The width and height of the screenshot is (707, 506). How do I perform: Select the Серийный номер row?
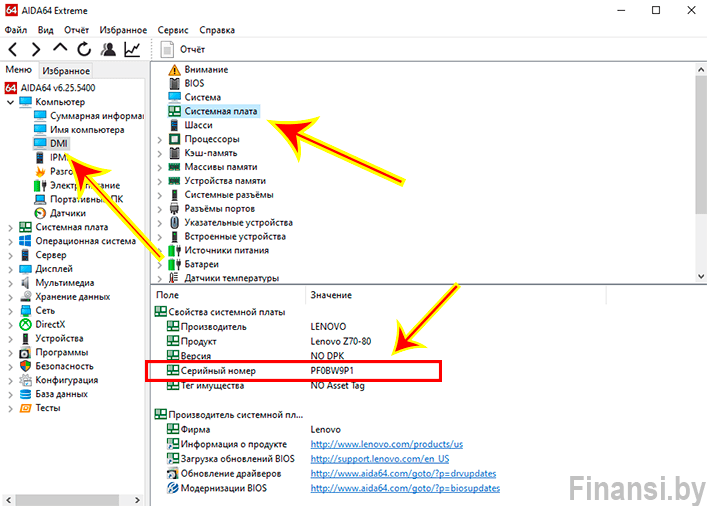[x=294, y=371]
